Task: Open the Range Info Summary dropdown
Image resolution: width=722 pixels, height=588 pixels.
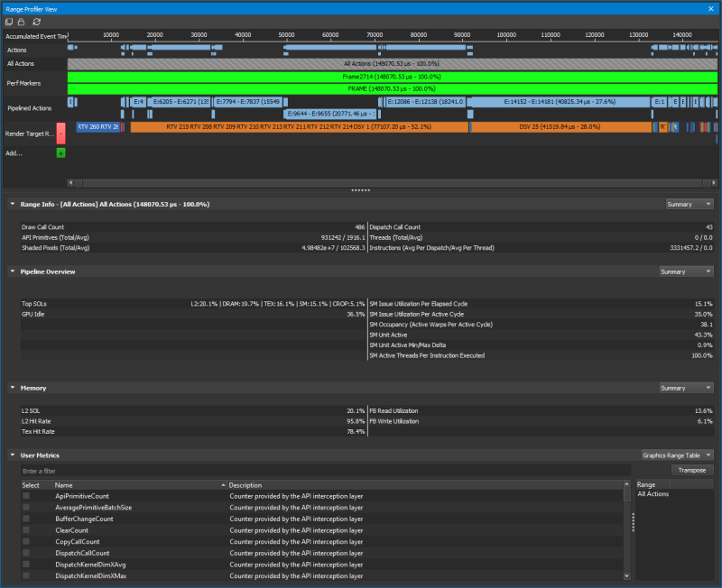Action: point(690,204)
